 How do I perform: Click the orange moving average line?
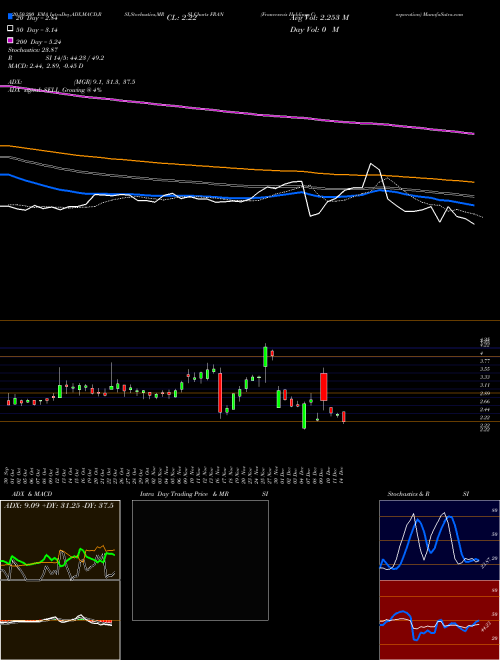click(x=236, y=167)
